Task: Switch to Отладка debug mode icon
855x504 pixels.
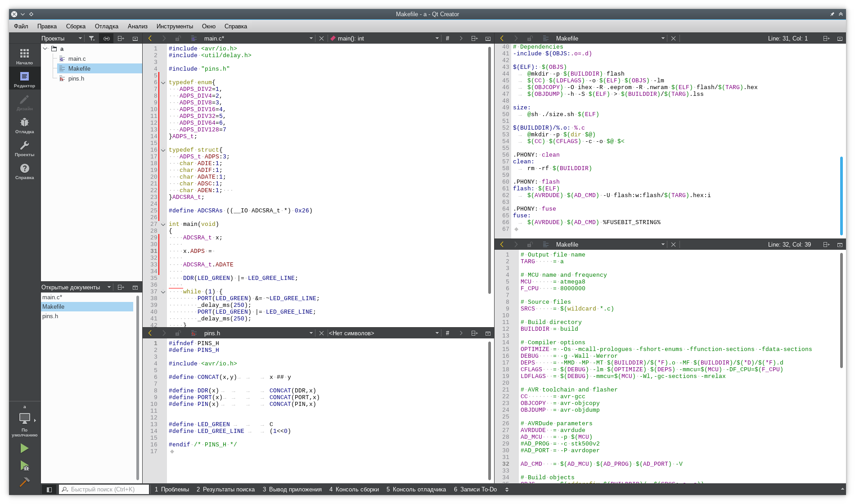Action: (24, 125)
